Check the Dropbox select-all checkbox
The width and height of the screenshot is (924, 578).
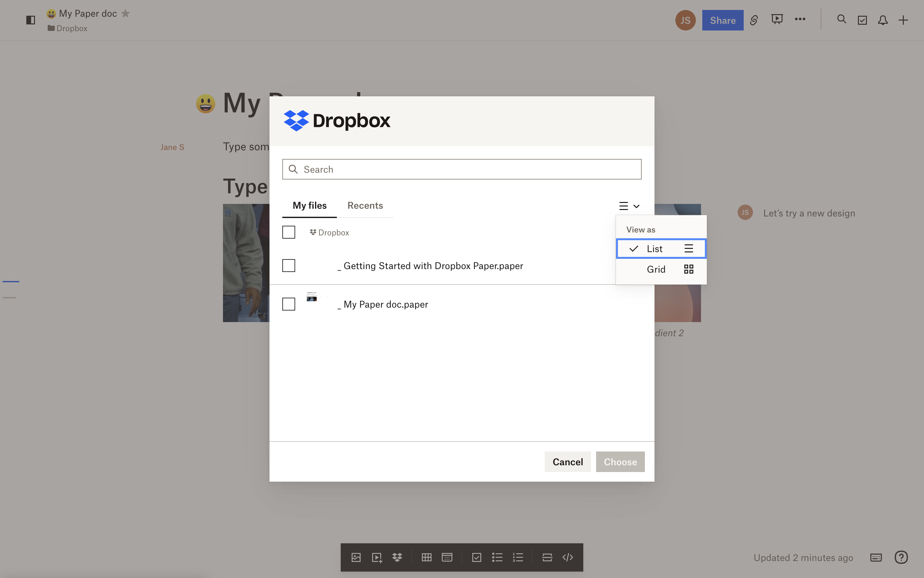(x=289, y=232)
